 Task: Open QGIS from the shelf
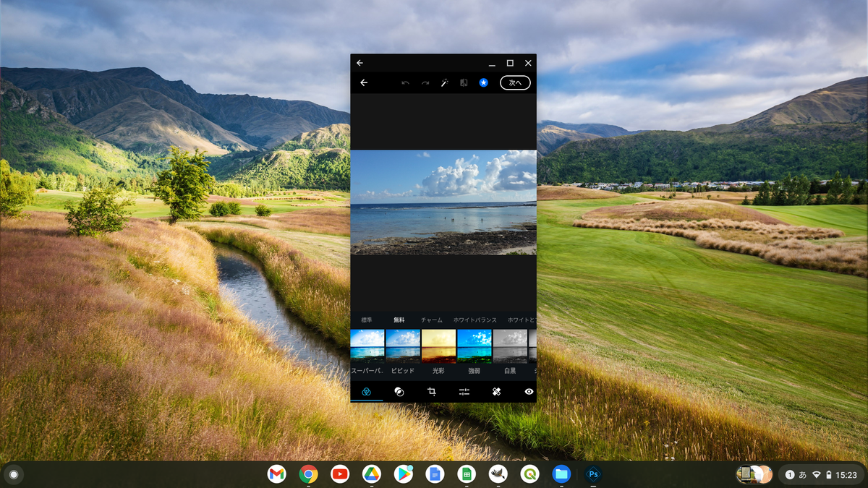tap(529, 474)
